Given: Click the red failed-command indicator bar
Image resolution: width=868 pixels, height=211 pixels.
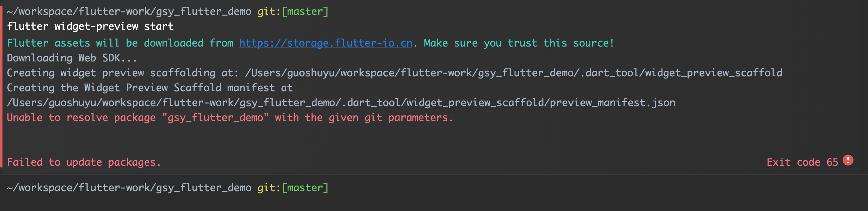Looking at the screenshot, I should pos(1,87).
